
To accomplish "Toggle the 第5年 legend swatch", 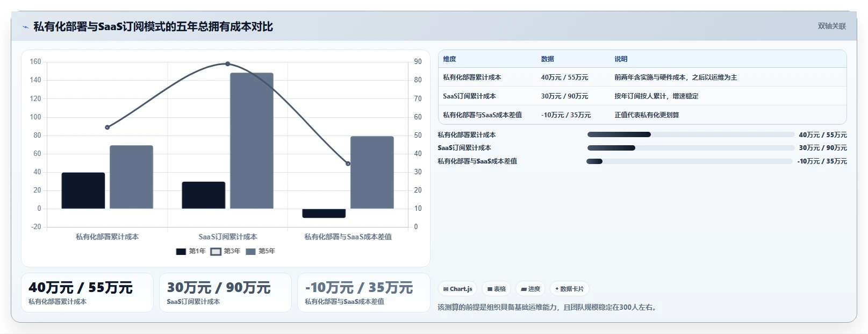I will (250, 251).
